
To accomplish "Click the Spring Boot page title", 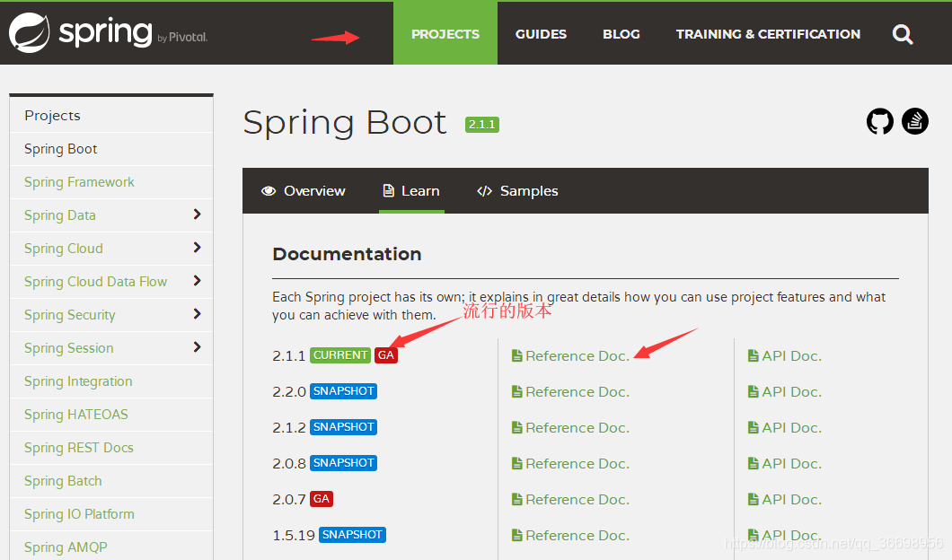I will [x=344, y=123].
